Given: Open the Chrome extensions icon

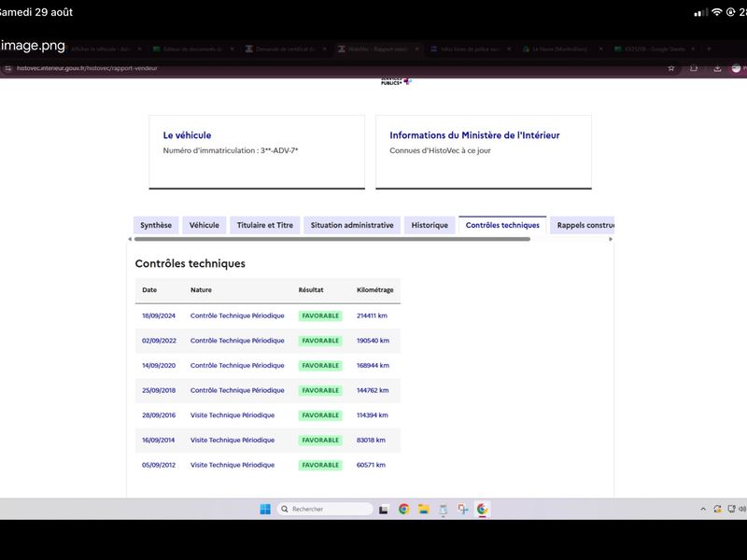Looking at the screenshot, I should click(x=694, y=68).
